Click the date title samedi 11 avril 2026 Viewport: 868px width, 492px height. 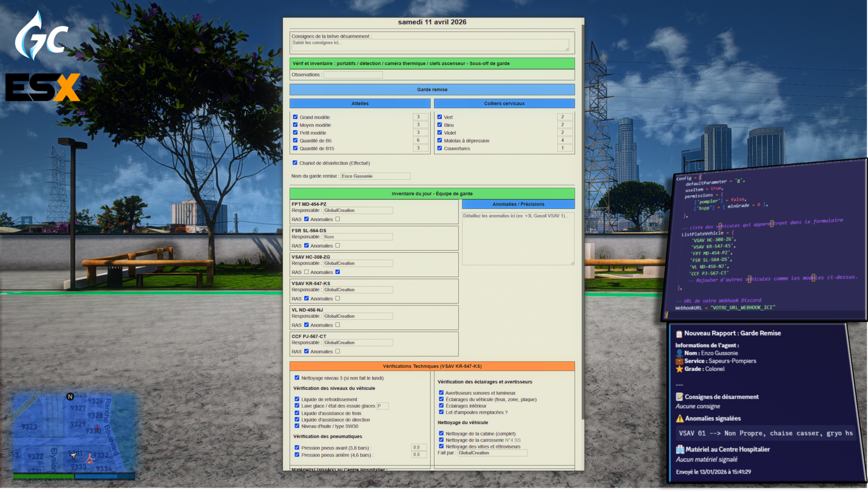pyautogui.click(x=432, y=22)
